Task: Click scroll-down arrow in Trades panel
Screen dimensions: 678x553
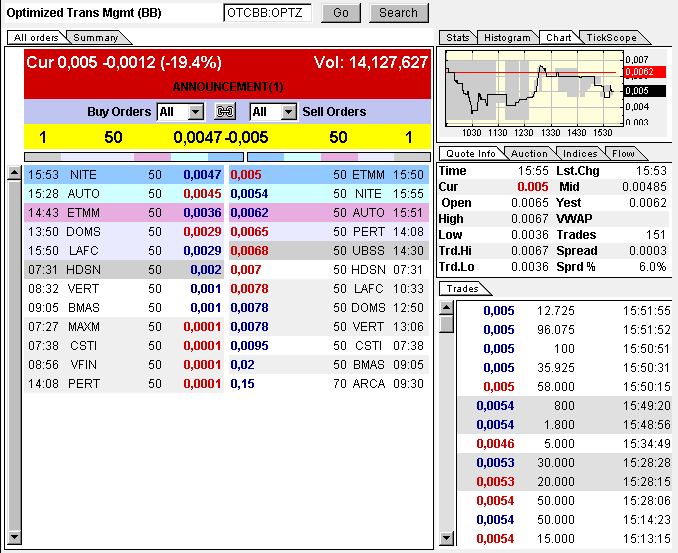Action: coord(446,539)
